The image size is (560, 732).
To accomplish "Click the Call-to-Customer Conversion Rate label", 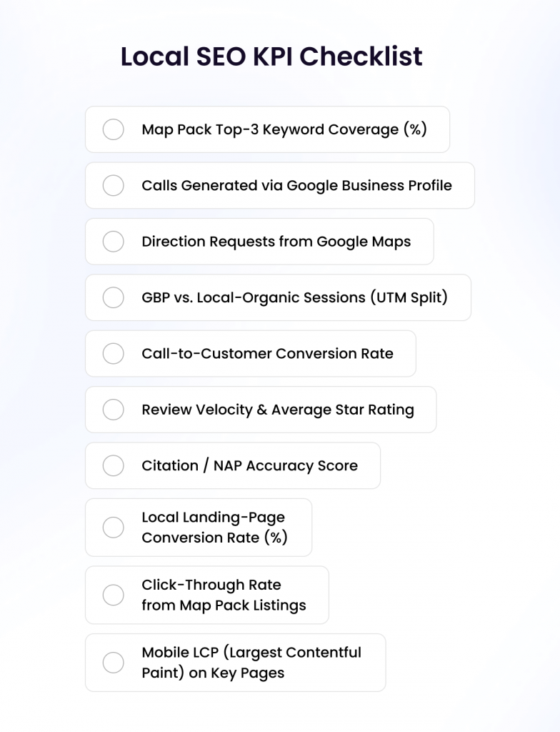I will tap(267, 353).
